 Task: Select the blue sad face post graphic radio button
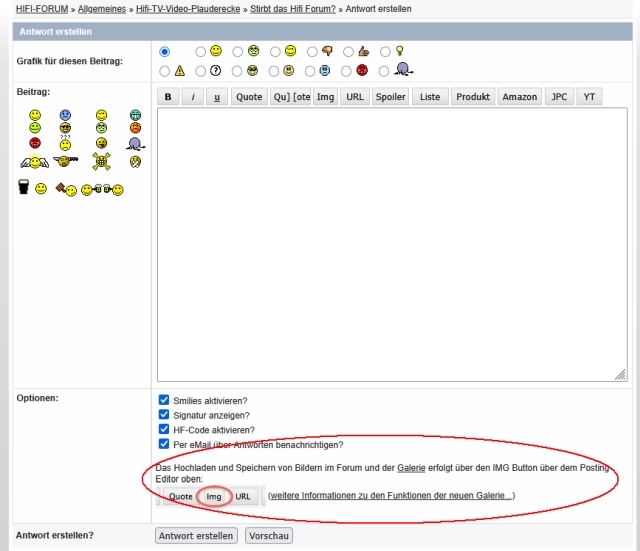(x=310, y=71)
